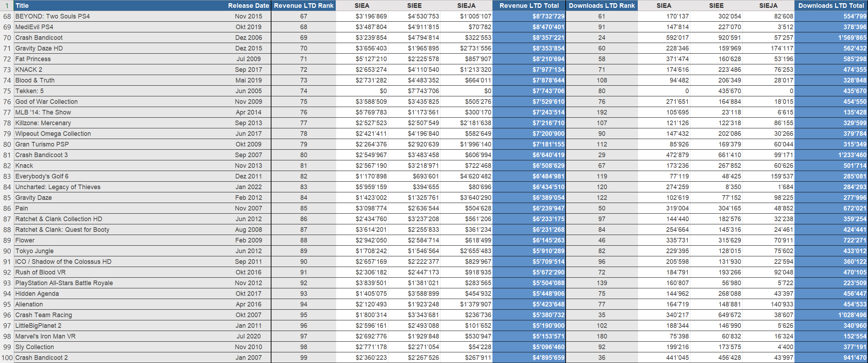Click the Revenue LTD Rank header
The width and height of the screenshot is (868, 363).
point(303,6)
